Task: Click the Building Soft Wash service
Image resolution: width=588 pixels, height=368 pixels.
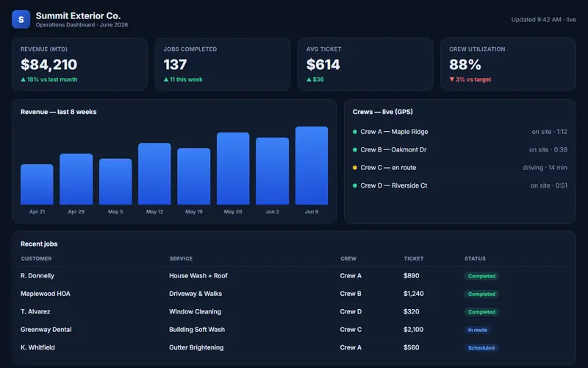Action: coord(197,330)
